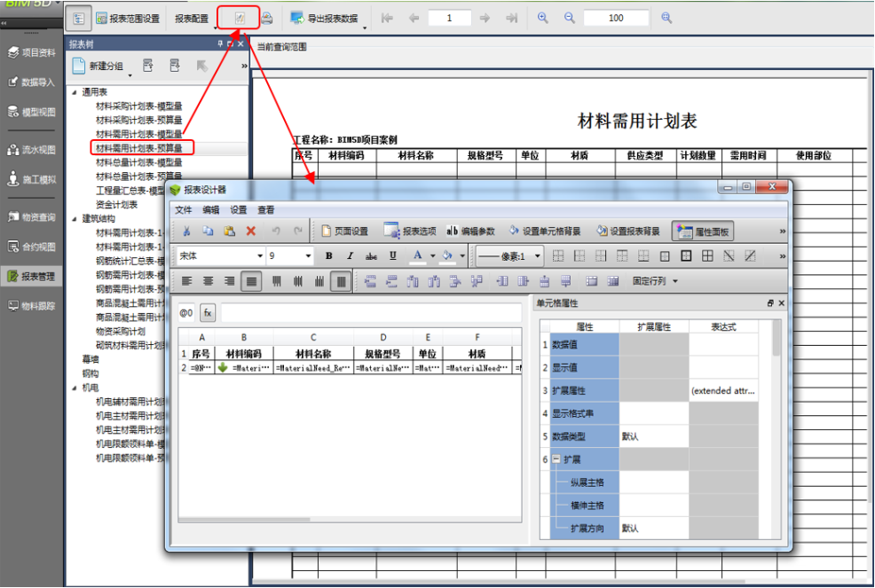
Task: Click the zoom out magnifier icon
Action: (x=569, y=18)
